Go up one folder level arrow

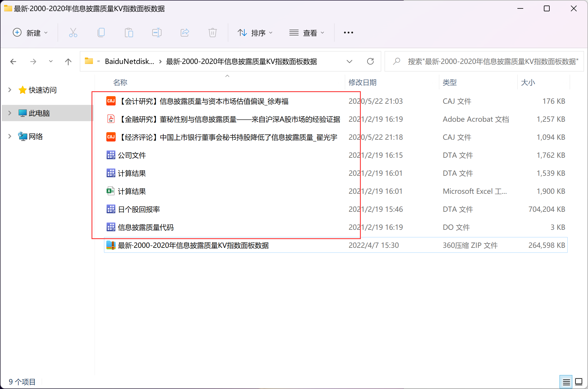68,62
